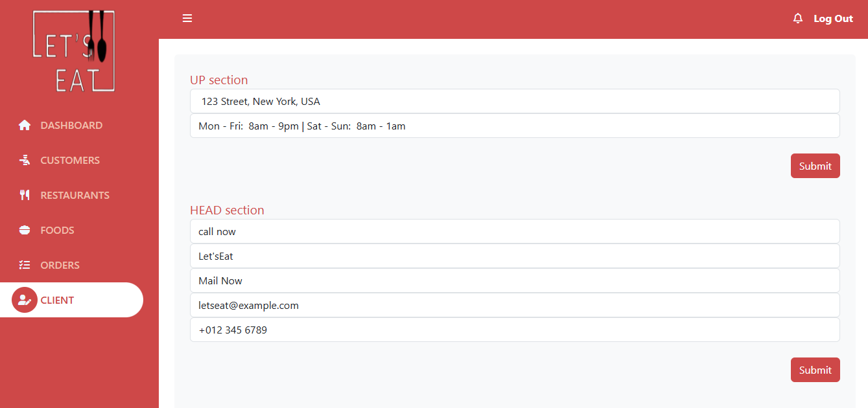Click into the 'Mail Now' field
868x408 pixels.
[514, 281]
